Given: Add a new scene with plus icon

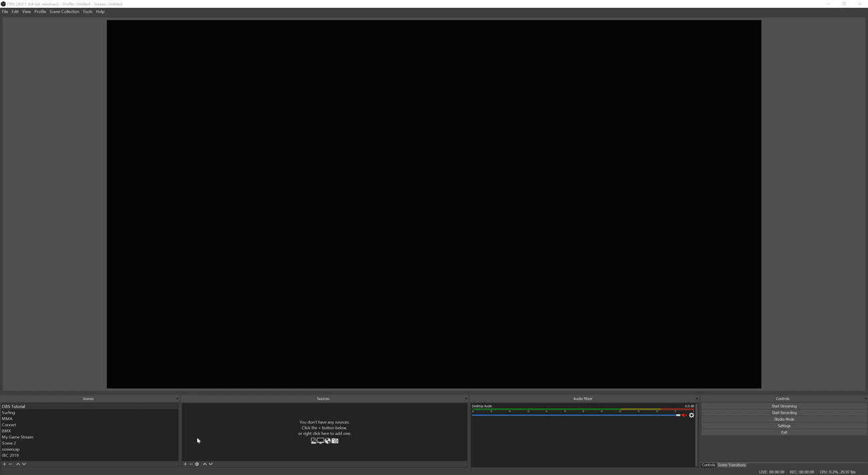Looking at the screenshot, I should pos(4,464).
